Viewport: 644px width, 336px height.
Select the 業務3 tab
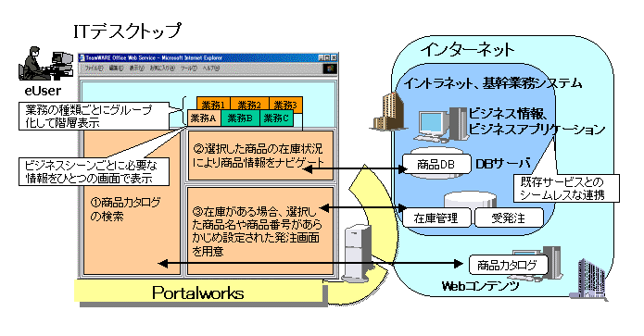(x=285, y=105)
